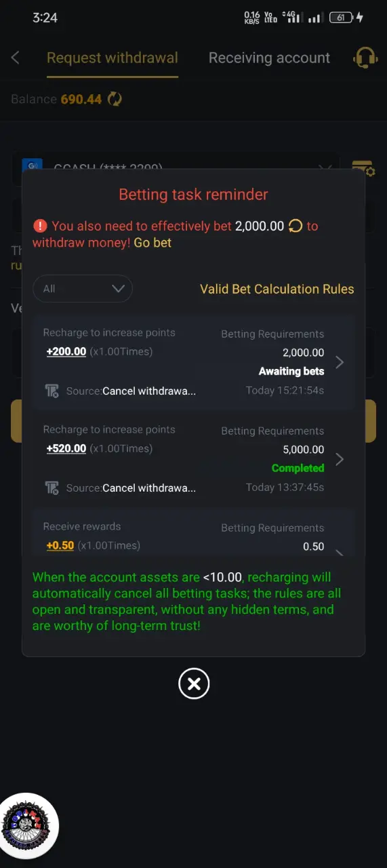This screenshot has width=387, height=868.
Task: Switch to the Receiving account tab
Action: pyautogui.click(x=269, y=58)
